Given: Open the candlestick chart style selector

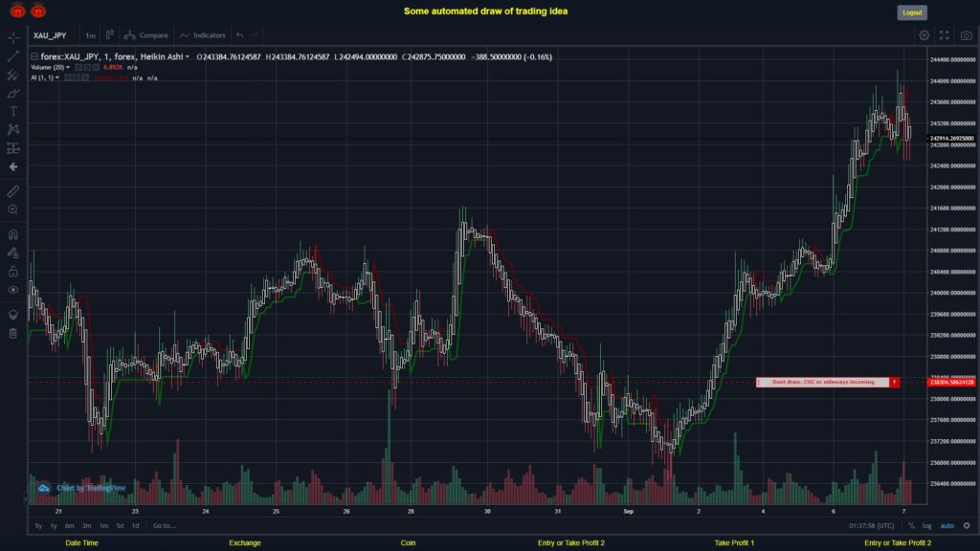Looking at the screenshot, I should [x=109, y=35].
